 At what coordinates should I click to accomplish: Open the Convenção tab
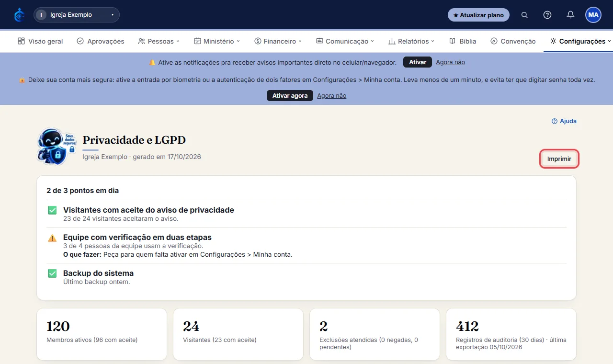(513, 41)
